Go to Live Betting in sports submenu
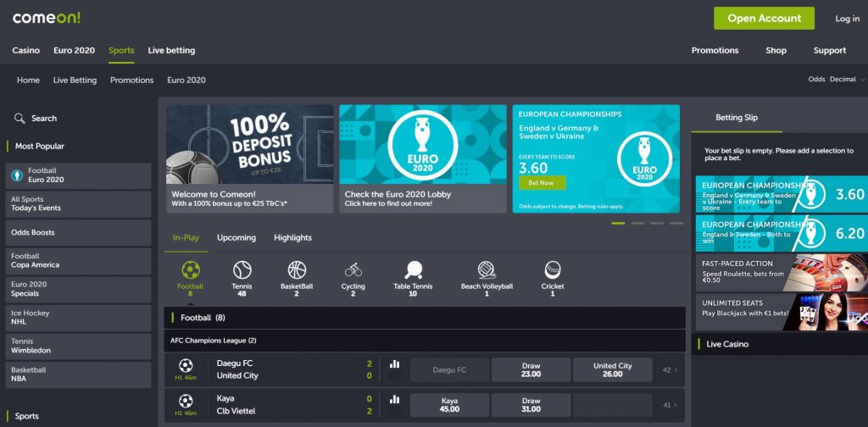This screenshot has width=868, height=427. (75, 80)
